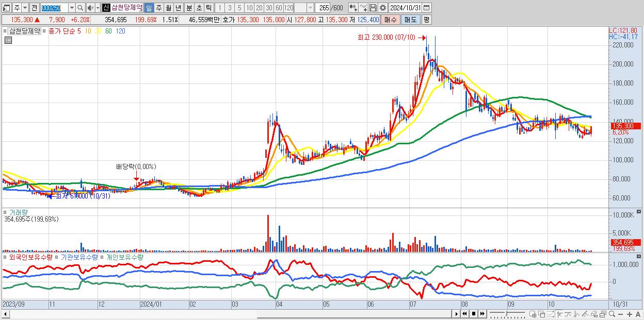Click the minus zoom out icon
This screenshot has width=644, height=320.
coord(620,314)
